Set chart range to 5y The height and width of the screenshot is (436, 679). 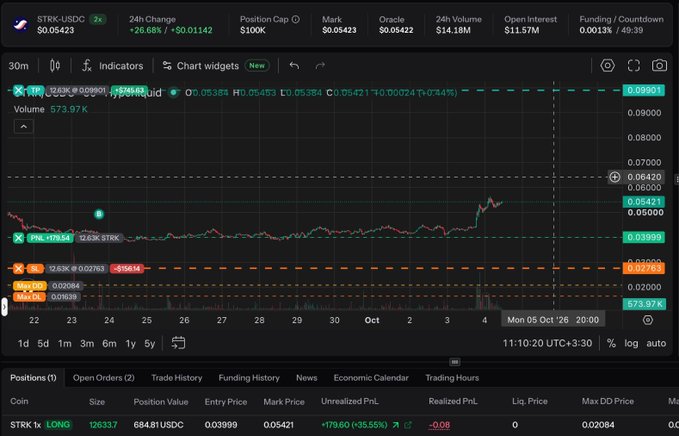149,343
